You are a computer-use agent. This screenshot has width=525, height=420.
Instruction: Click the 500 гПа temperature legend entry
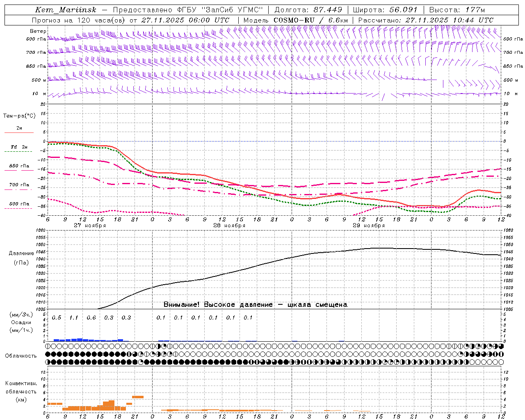coord(19,204)
